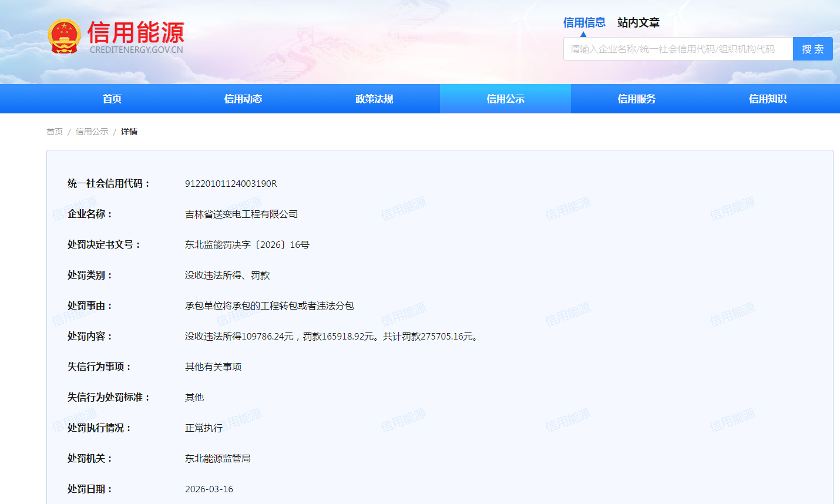Screen dimensions: 840x504
Task: Click the credit code 91220101124003190R
Action: click(x=231, y=184)
